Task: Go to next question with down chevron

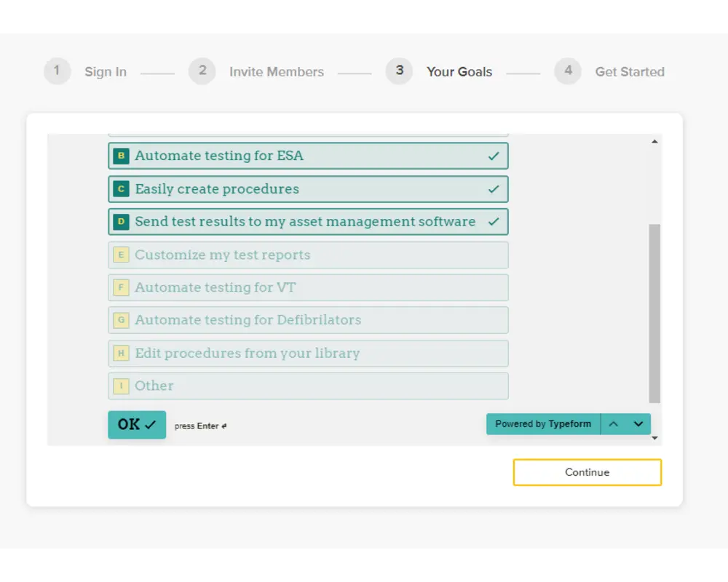Action: [x=638, y=424]
